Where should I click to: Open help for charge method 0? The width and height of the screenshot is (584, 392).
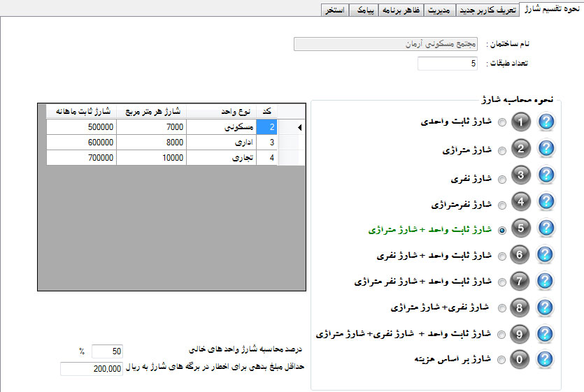click(545, 359)
